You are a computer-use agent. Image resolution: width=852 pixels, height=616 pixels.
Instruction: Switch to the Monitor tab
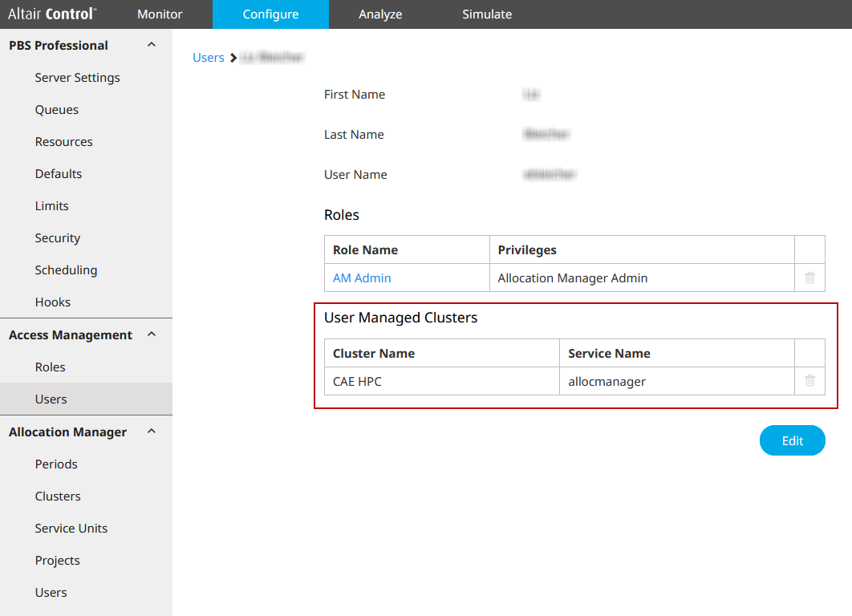(160, 14)
